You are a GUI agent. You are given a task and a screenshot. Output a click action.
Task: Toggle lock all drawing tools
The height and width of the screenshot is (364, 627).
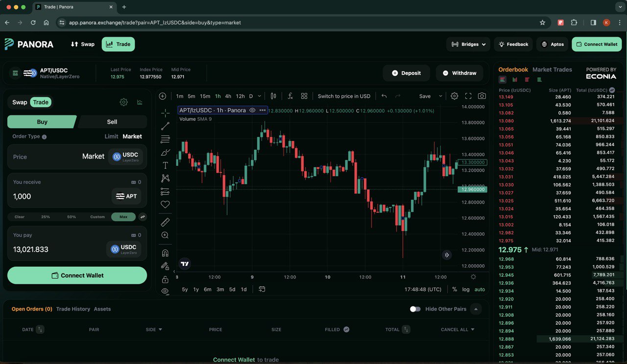point(165,279)
